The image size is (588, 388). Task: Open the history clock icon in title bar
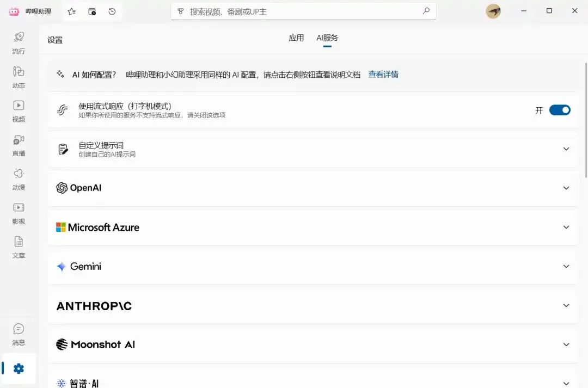click(112, 11)
